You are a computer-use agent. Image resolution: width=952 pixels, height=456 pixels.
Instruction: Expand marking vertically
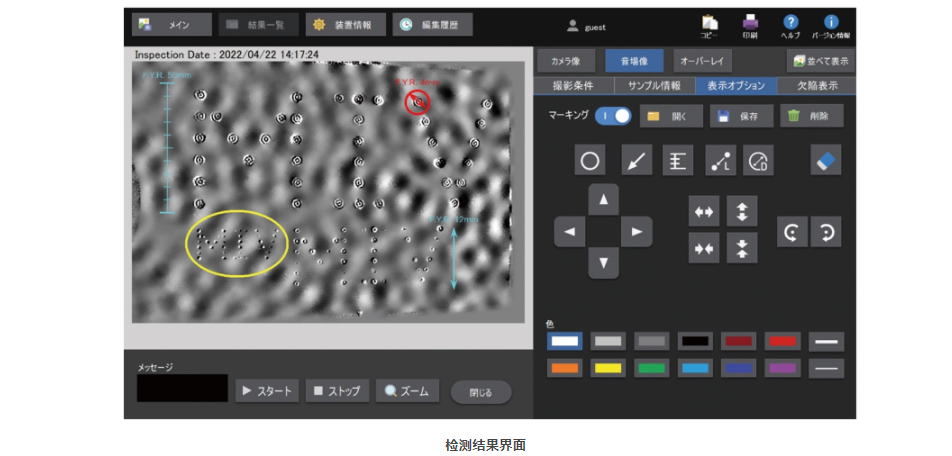tap(742, 211)
